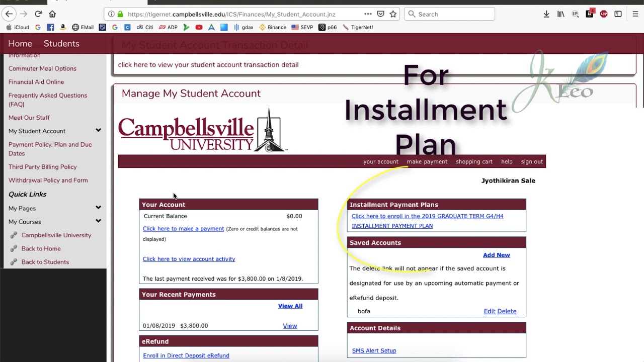
Task: Open 'shopping cart' in the maroon menu bar
Action: tap(474, 161)
